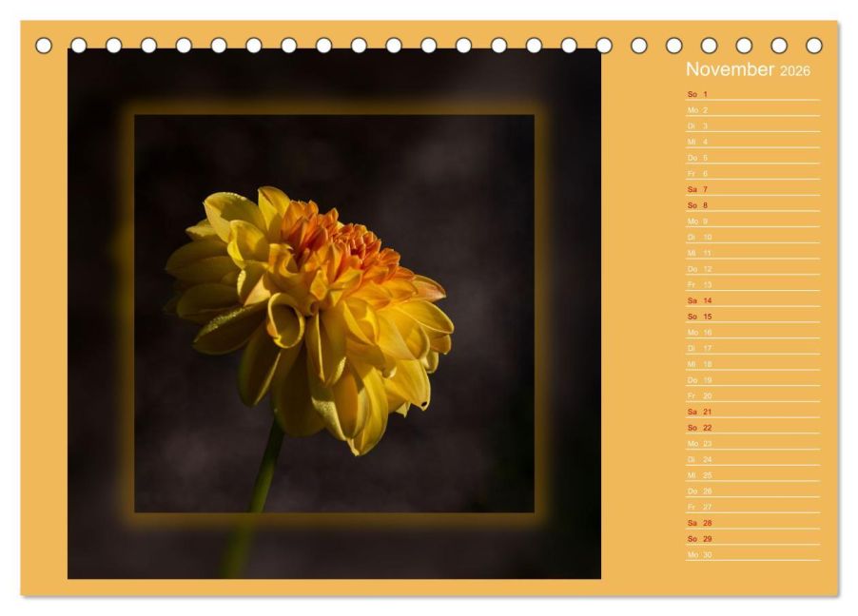Click the rightmost spiral binding hole
858x616 pixels.
(x=813, y=46)
